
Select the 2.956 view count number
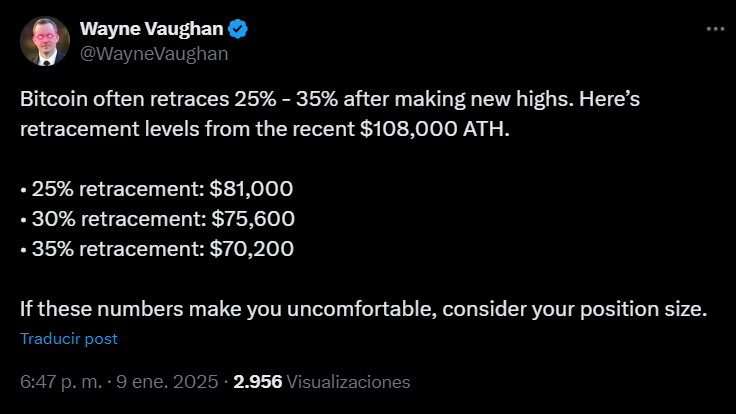coord(258,382)
